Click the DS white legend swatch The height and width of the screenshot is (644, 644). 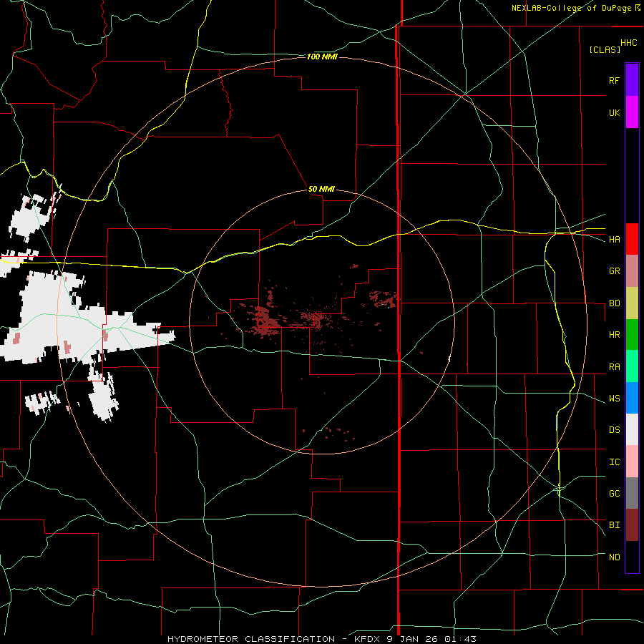[632, 429]
